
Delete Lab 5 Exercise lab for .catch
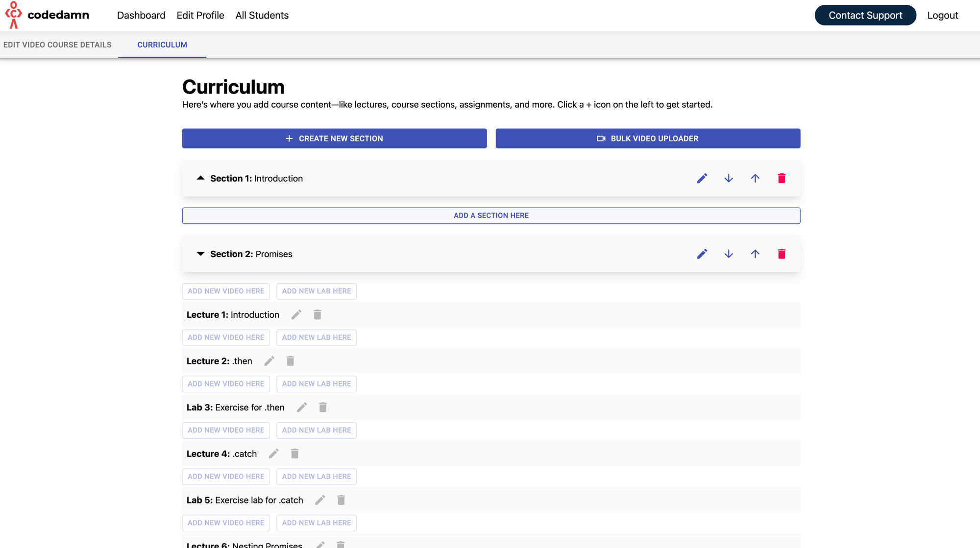pyautogui.click(x=342, y=500)
